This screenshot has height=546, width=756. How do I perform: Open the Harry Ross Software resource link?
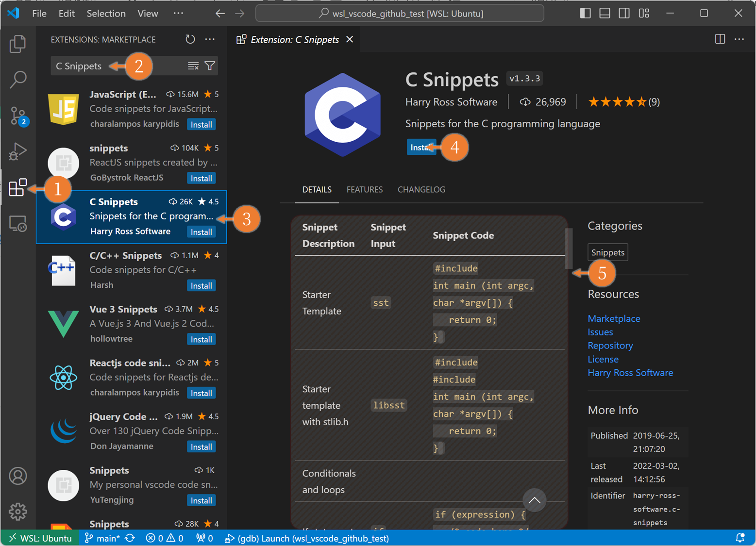(630, 373)
